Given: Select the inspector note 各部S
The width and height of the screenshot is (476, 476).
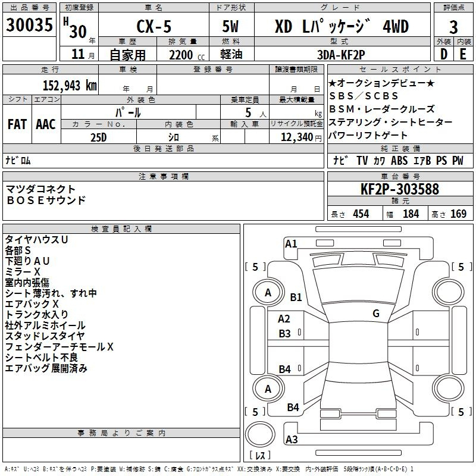Looking at the screenshot, I should (x=18, y=250).
